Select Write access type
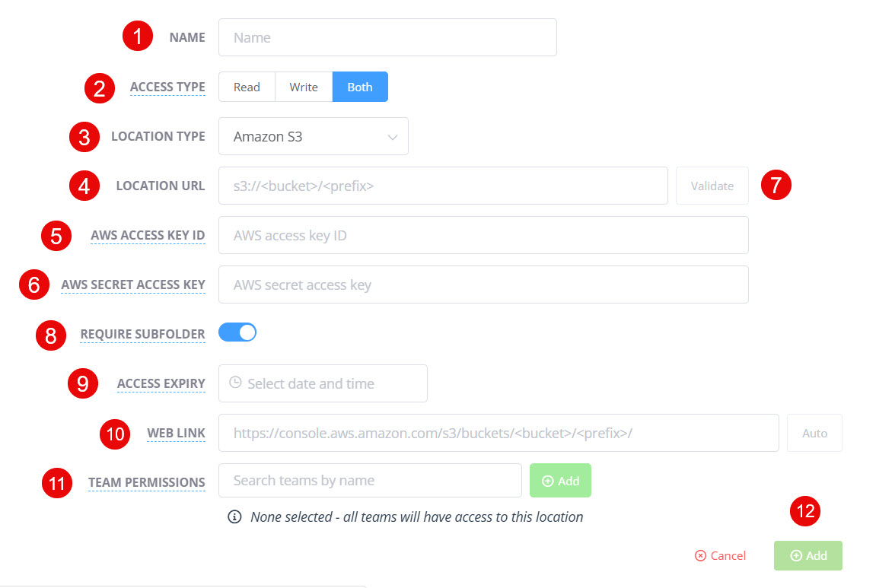The width and height of the screenshot is (876, 588). 304,87
